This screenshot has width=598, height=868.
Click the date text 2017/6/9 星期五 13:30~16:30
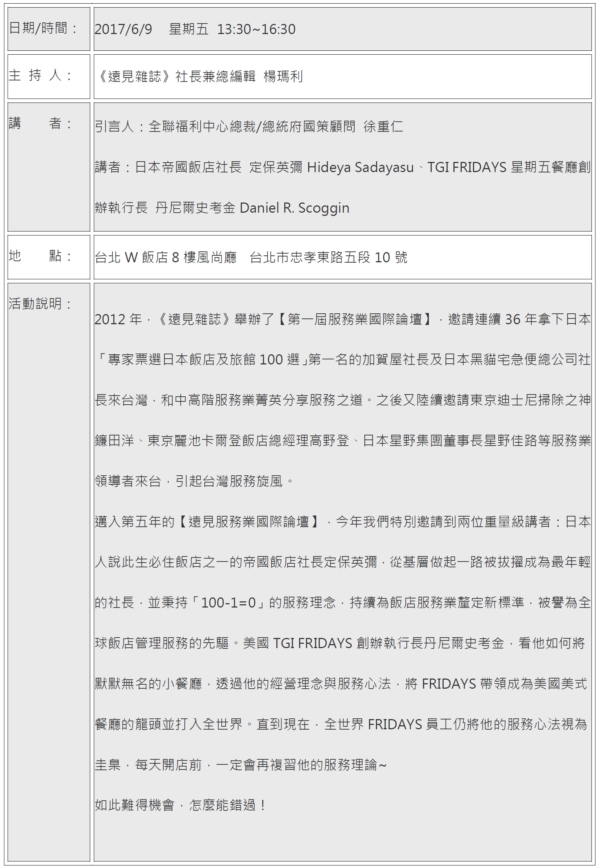195,29
